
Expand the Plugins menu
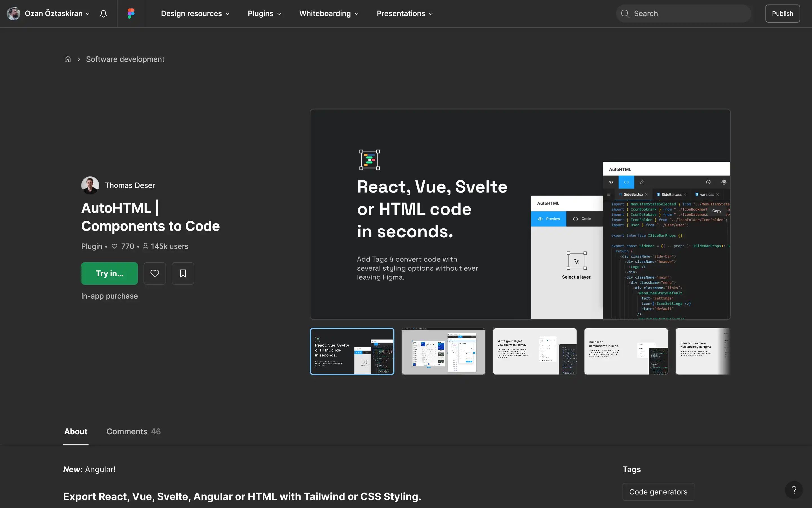tap(264, 14)
